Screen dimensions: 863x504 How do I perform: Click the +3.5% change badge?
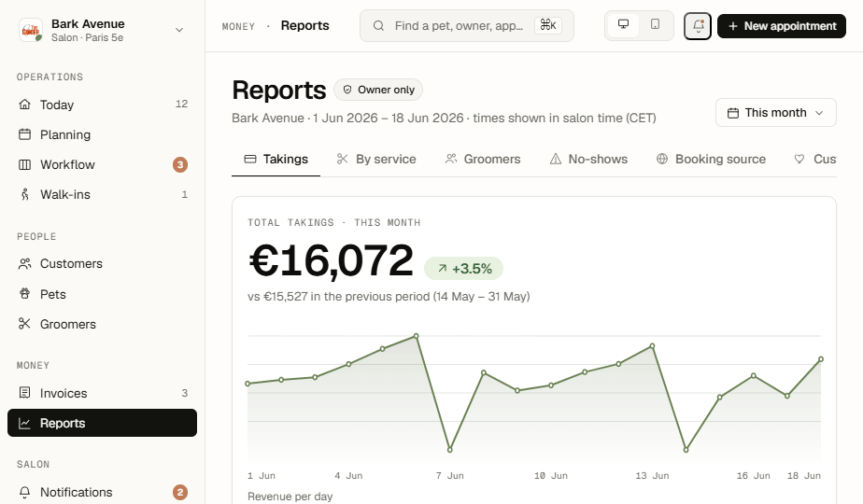[x=463, y=269]
